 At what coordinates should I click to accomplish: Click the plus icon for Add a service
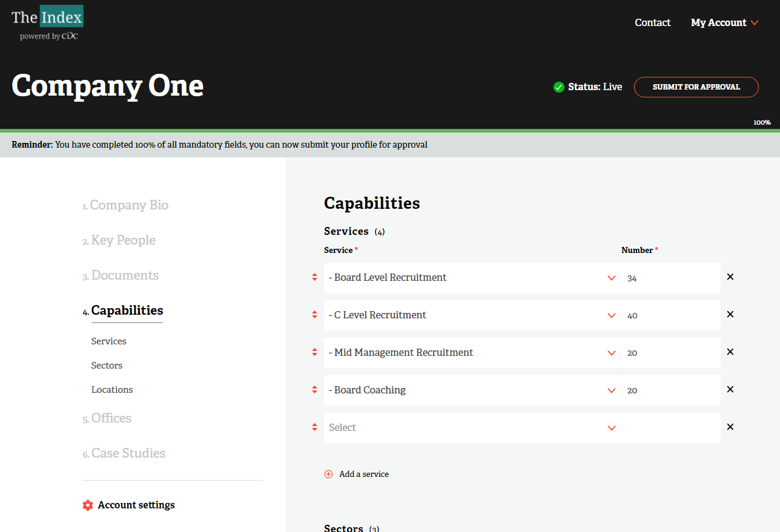tap(329, 475)
